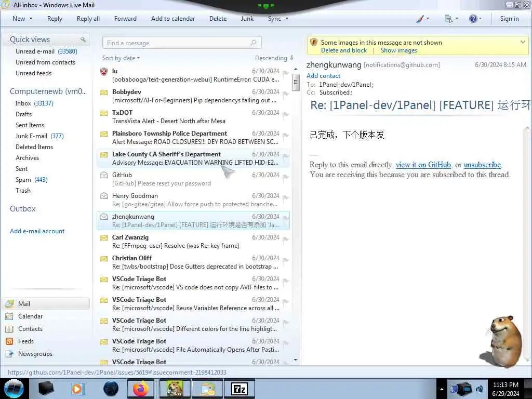Screen dimensions: 532x399
Task: Collapse Computernewb account folder tree
Action: coord(48,91)
